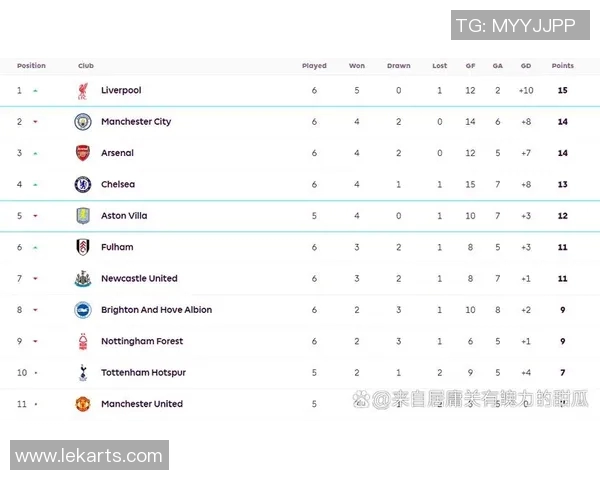The image size is (600, 480).
Task: Select the Newcastle United crest
Action: [x=82, y=279]
